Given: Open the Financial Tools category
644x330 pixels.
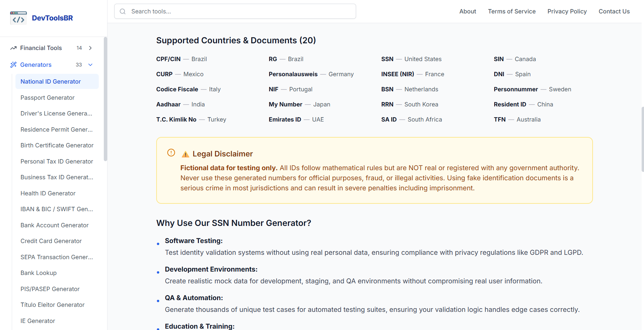Looking at the screenshot, I should pyautogui.click(x=41, y=48).
